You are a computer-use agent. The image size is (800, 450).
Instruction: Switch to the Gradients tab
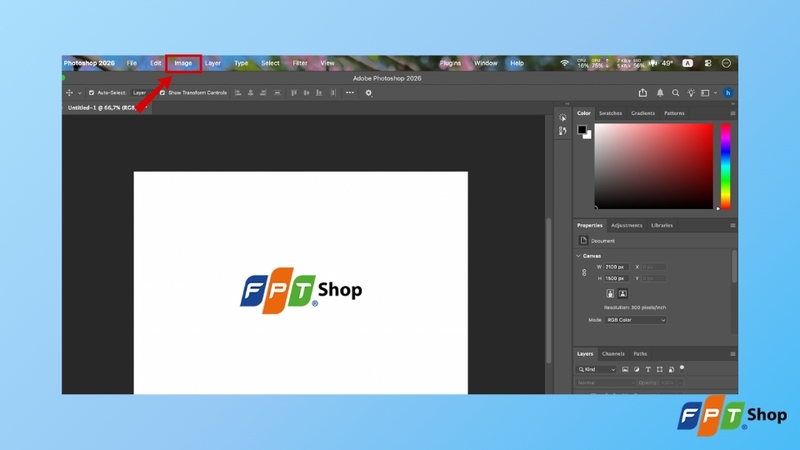(643, 113)
